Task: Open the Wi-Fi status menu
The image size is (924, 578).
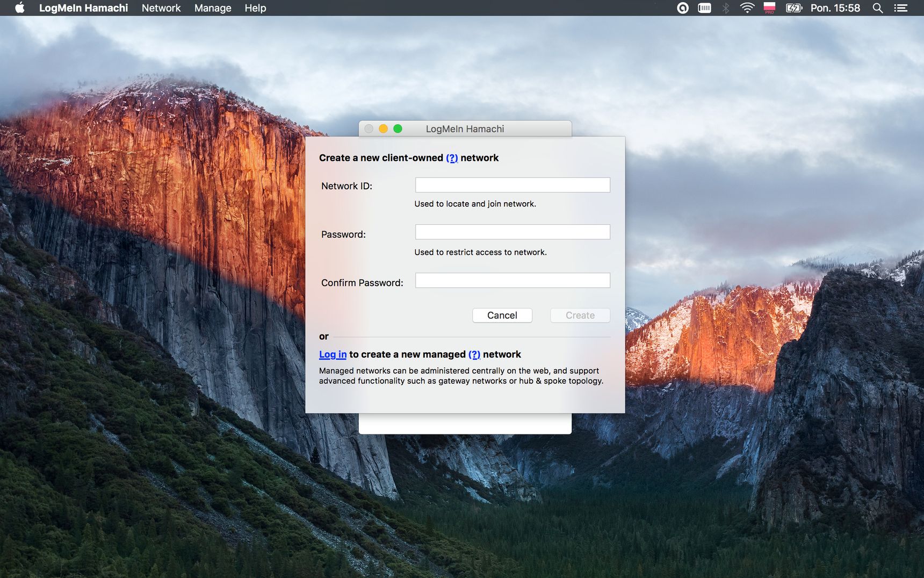Action: (747, 8)
